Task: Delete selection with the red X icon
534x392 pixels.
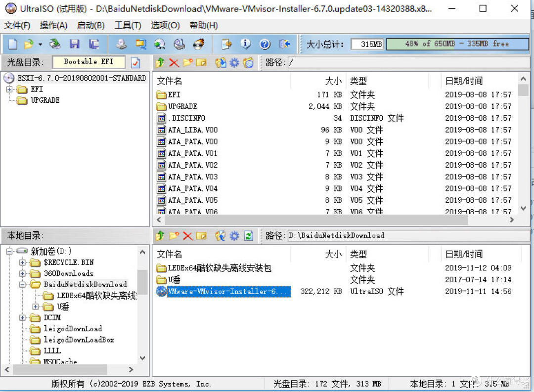Action: 174,63
